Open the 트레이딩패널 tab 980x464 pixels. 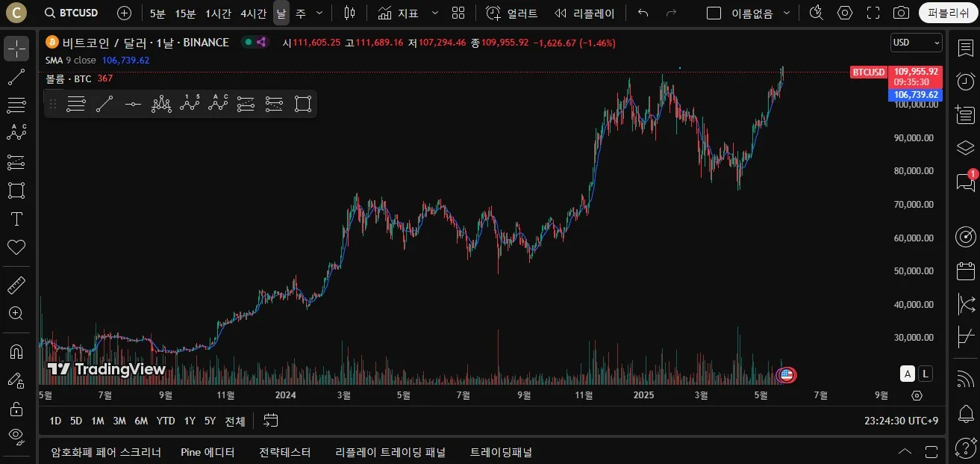[501, 452]
